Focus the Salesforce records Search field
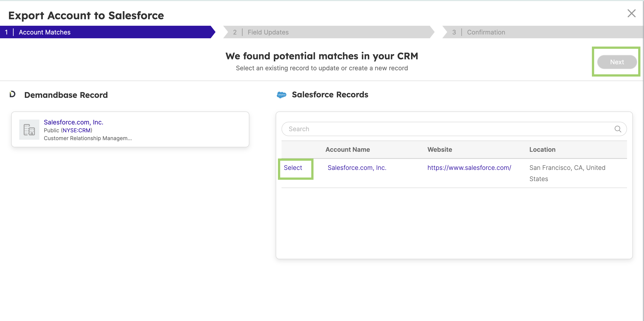Viewport: 644px width, 321px height. pyautogui.click(x=454, y=129)
